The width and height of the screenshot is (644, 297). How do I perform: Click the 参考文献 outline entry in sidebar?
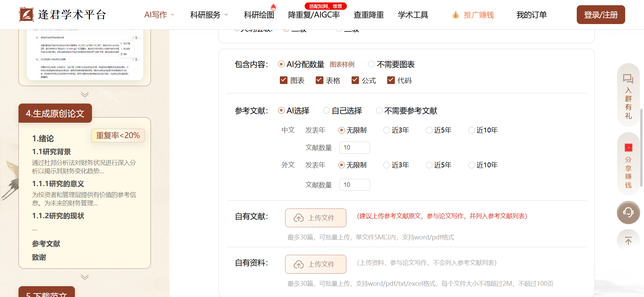(x=46, y=244)
